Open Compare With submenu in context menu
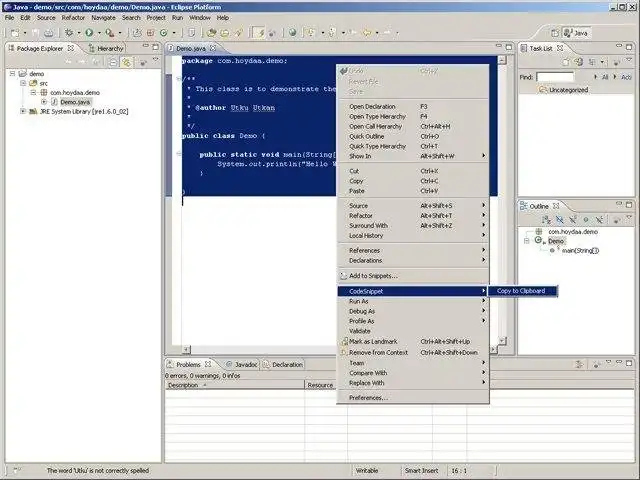This screenshot has height=480, width=640. [x=413, y=373]
